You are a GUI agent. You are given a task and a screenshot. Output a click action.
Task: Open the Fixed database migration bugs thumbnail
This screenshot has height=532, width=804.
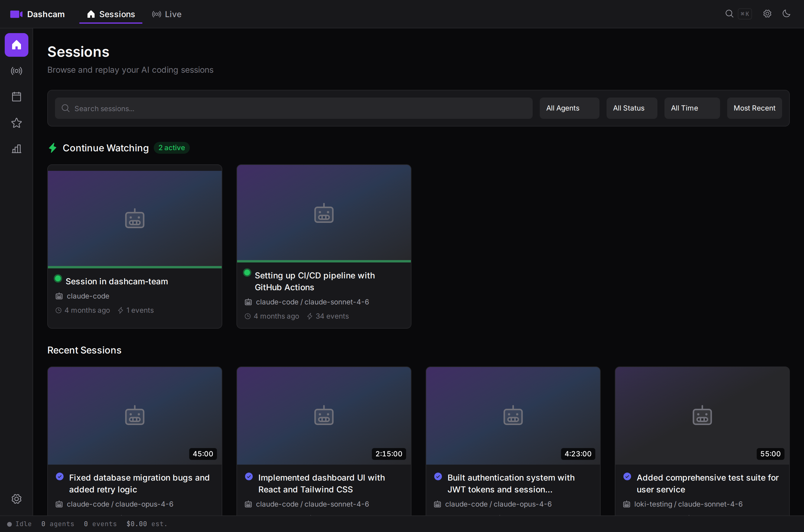point(135,416)
